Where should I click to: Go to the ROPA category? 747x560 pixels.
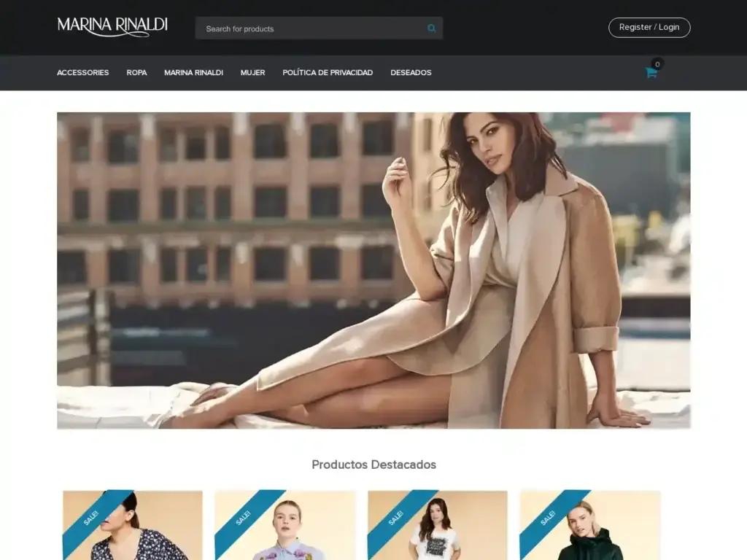coord(136,73)
